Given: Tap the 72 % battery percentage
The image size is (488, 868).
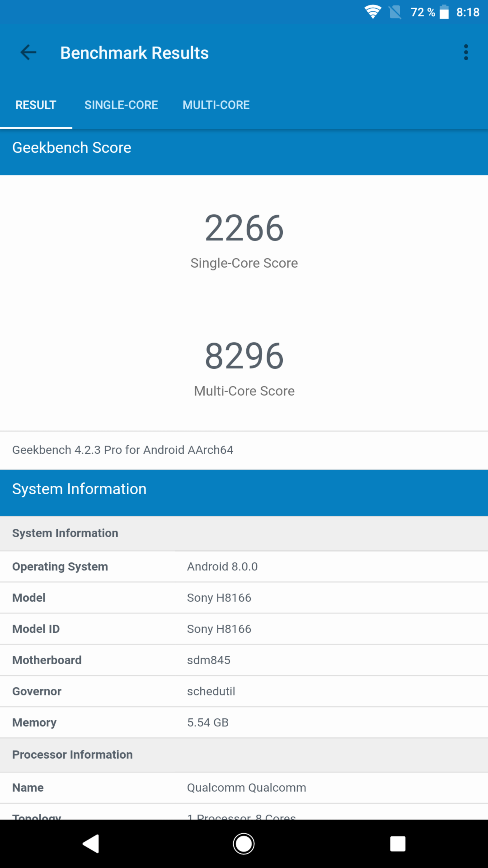Looking at the screenshot, I should 423,12.
